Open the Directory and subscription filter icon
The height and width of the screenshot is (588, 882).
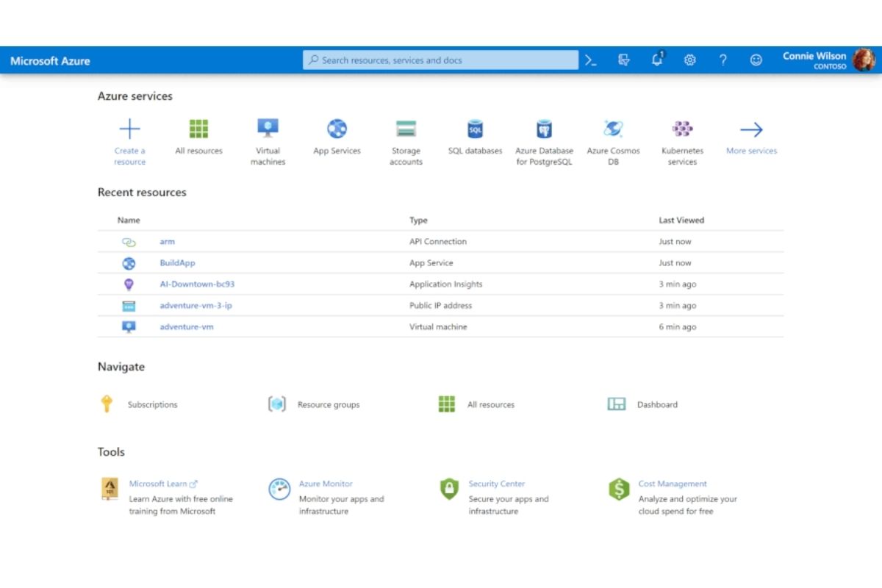[624, 60]
